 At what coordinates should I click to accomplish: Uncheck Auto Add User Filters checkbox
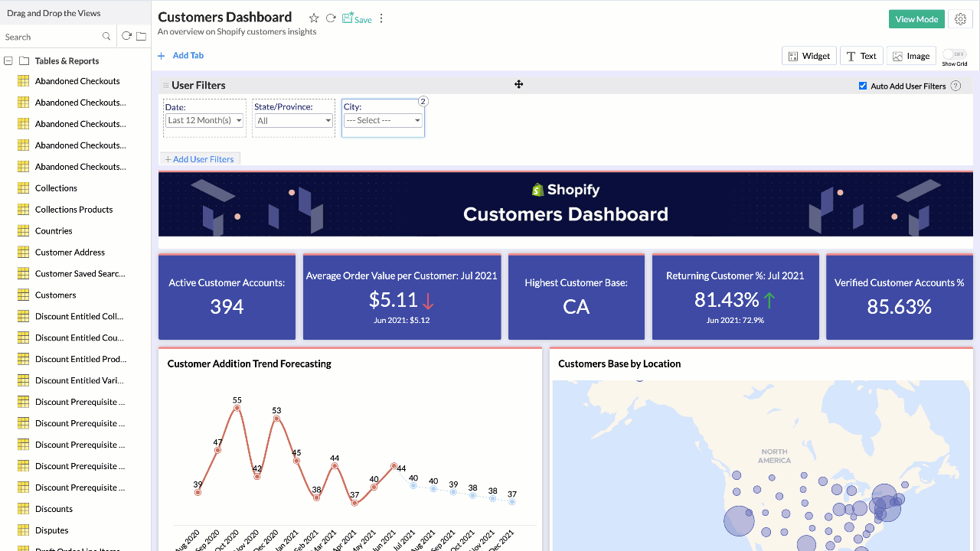tap(863, 86)
